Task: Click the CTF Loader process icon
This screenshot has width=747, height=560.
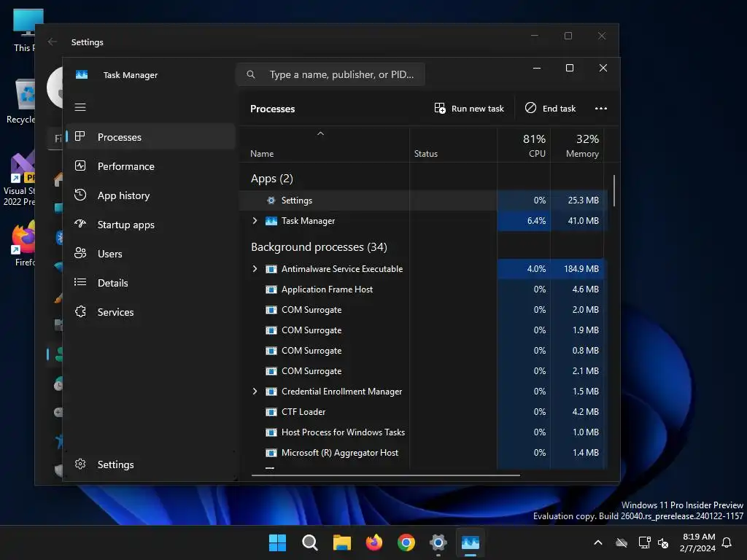Action: 271,412
